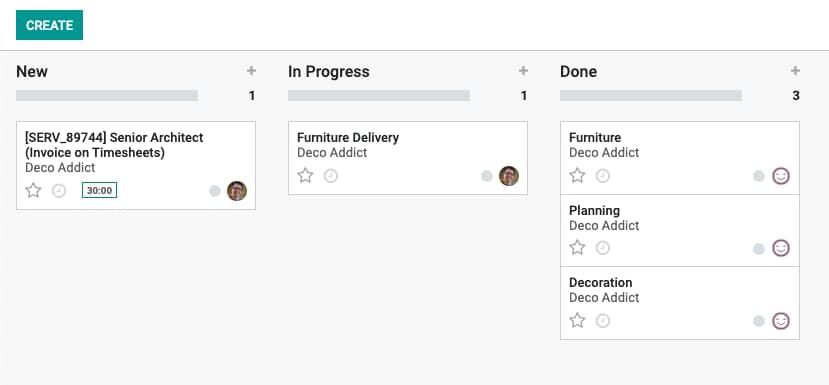The height and width of the screenshot is (385, 829).
Task: Click the CREATE button
Action: tap(49, 25)
